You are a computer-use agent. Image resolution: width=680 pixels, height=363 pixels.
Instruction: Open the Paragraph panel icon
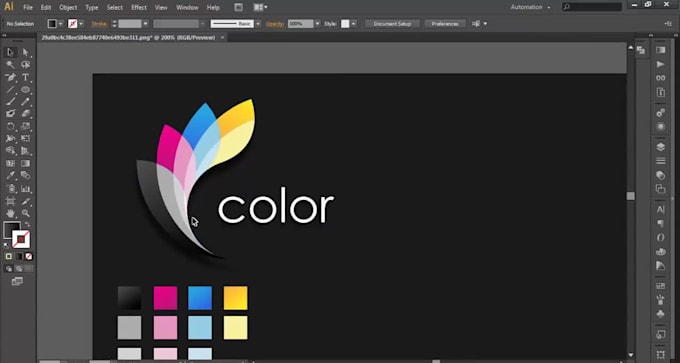(x=660, y=223)
